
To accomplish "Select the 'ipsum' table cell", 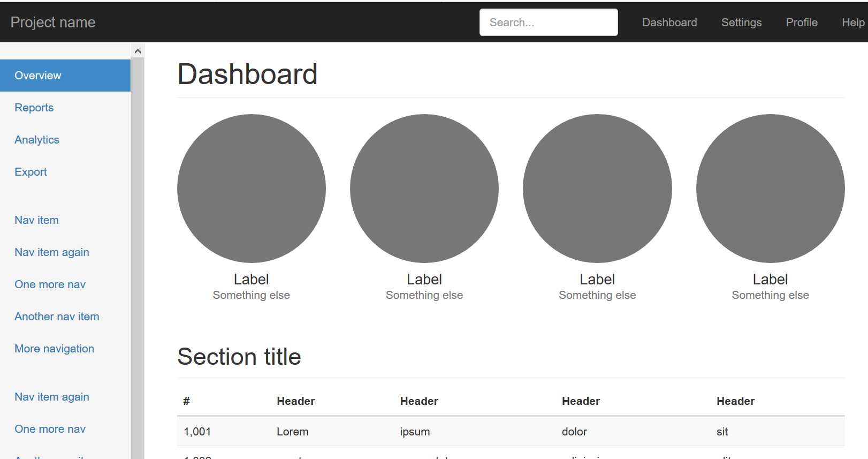I will 415,432.
